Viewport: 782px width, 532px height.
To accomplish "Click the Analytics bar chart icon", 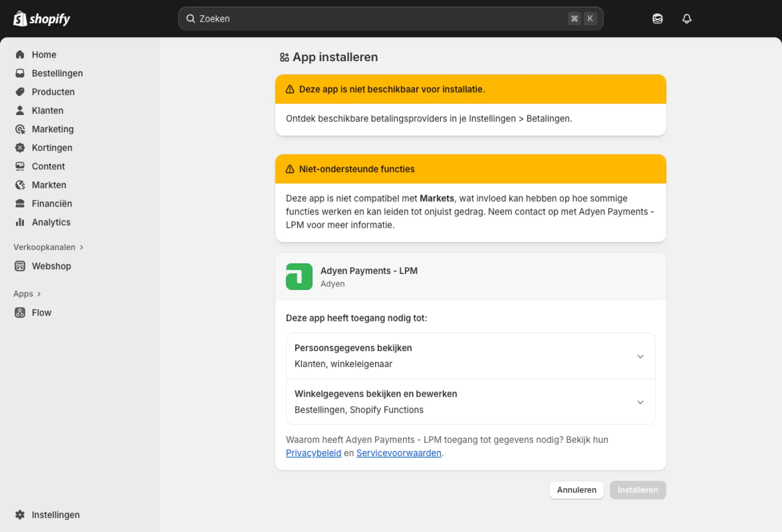I will pyautogui.click(x=20, y=222).
